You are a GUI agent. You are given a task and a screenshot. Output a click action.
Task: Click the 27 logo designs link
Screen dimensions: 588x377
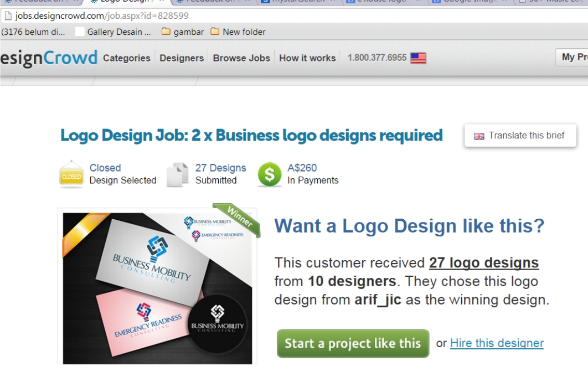[484, 262]
